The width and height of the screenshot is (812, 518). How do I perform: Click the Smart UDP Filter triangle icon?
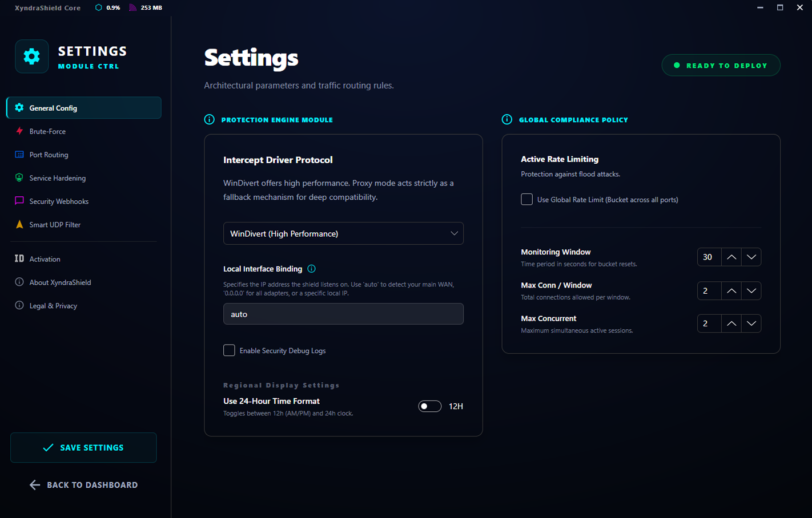click(19, 224)
